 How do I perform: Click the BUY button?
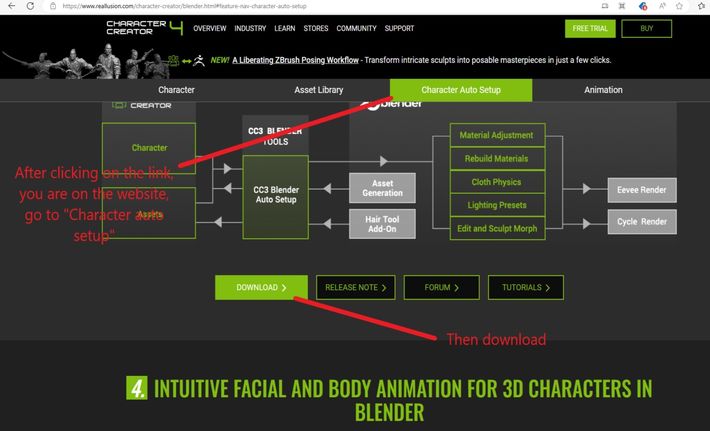[647, 29]
